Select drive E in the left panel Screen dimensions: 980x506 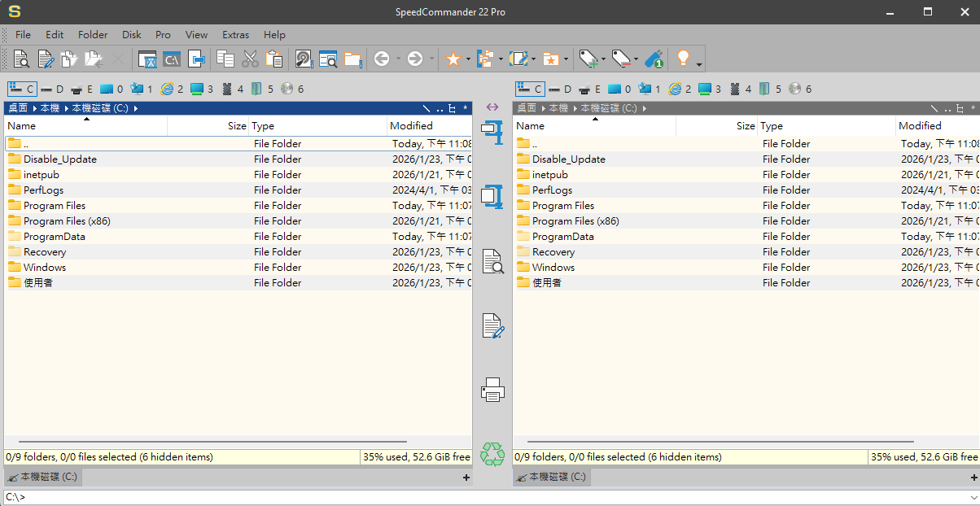click(82, 89)
